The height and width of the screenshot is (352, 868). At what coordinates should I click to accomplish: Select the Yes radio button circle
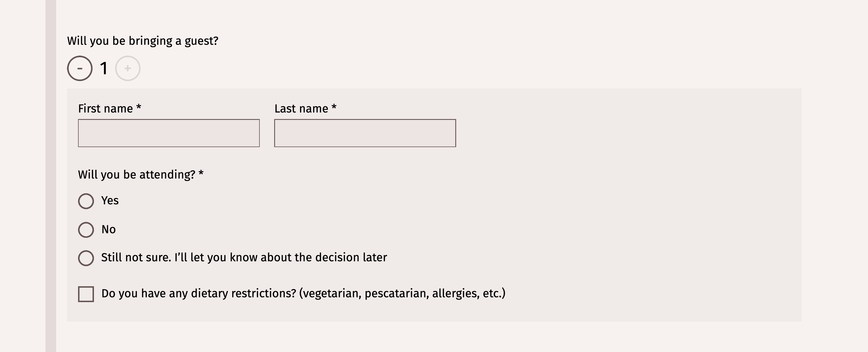click(x=86, y=201)
